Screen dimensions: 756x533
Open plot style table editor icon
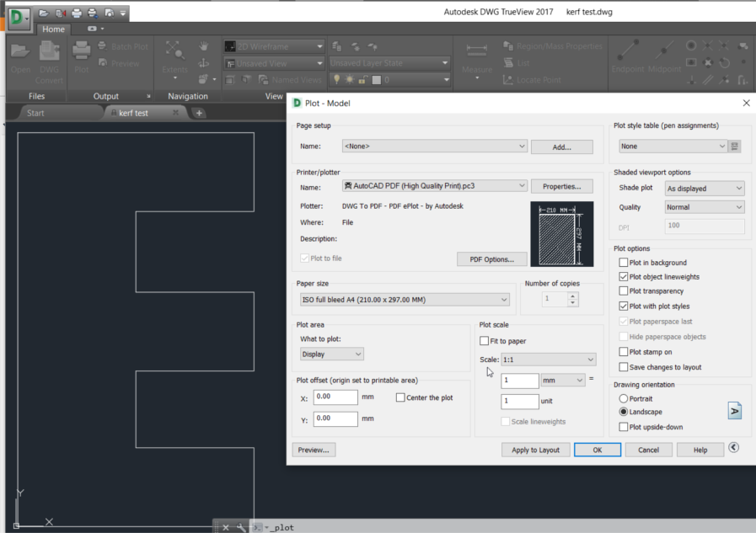point(734,146)
